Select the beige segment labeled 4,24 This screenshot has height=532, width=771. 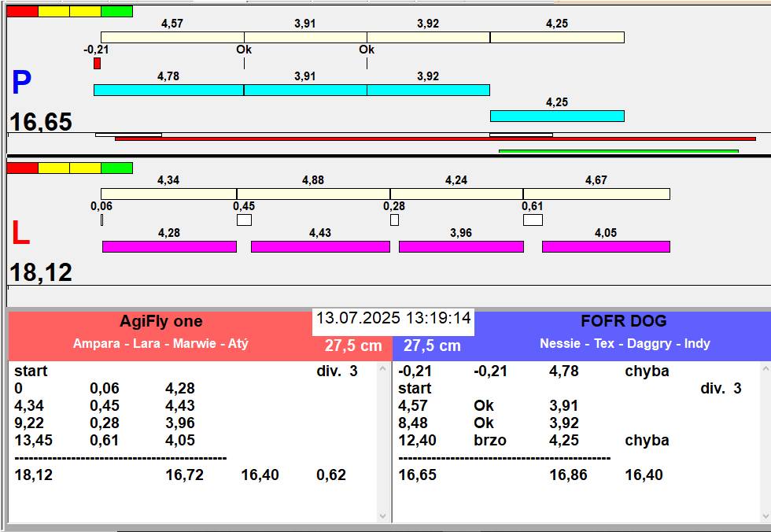(456, 194)
